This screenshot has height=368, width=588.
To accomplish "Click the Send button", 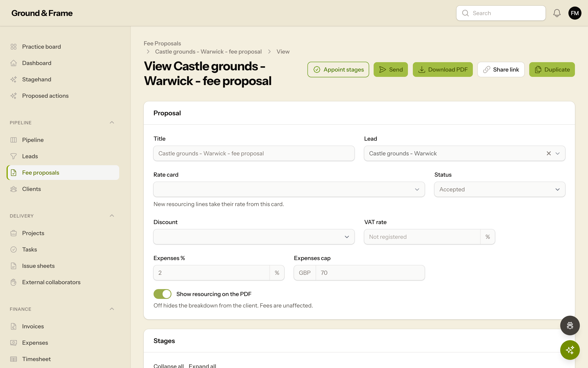I will click(x=390, y=70).
